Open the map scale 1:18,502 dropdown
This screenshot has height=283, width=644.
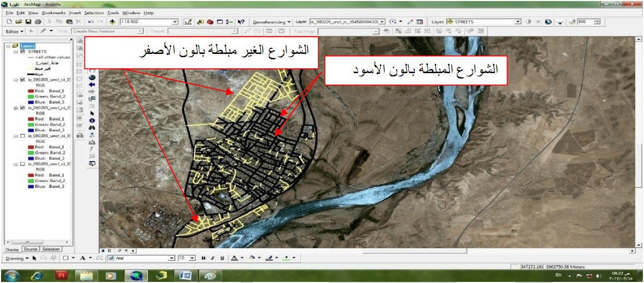point(175,22)
